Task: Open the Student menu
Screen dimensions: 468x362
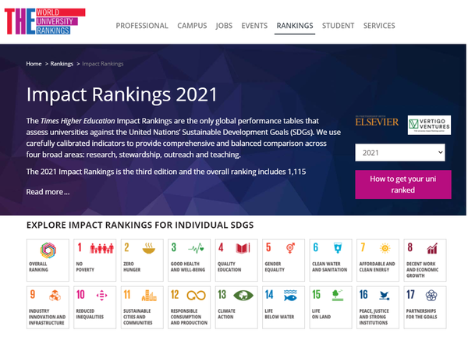Action: (x=338, y=26)
